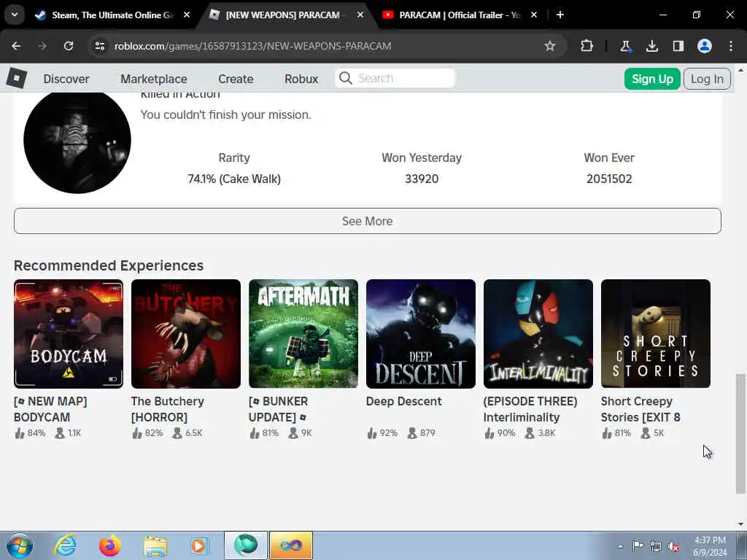Click the Deep Descent title link
Viewport: 747px width, 560px height.
404,402
